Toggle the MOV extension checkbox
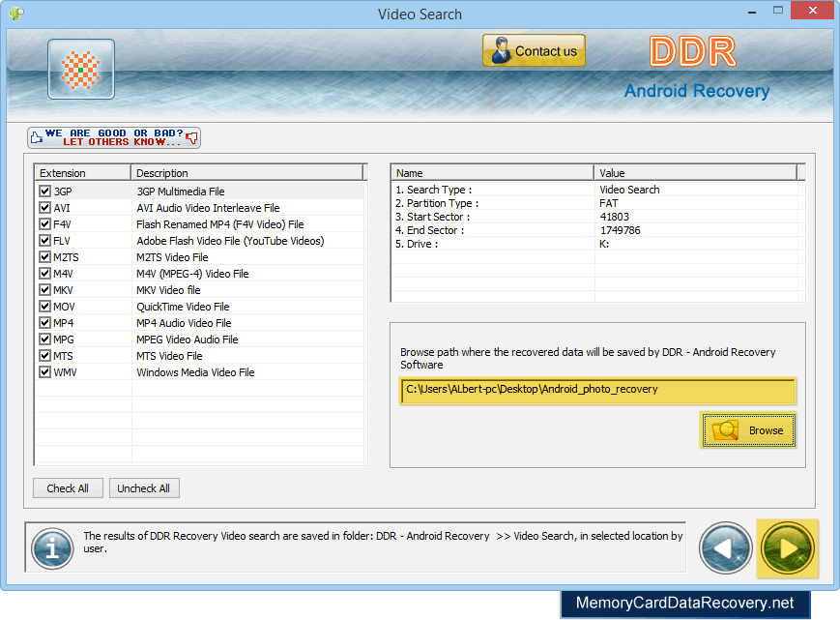Image resolution: width=840 pixels, height=620 pixels. tap(45, 307)
